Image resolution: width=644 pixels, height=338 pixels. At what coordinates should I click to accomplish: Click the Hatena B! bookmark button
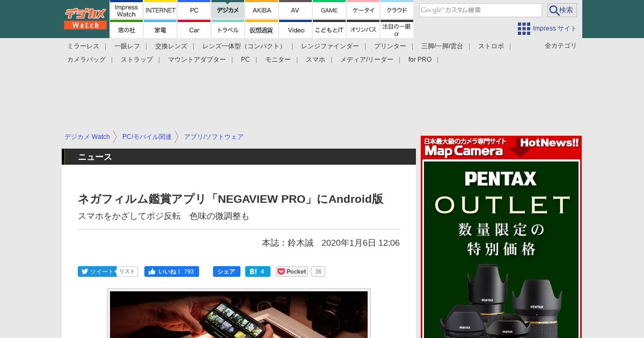click(258, 271)
